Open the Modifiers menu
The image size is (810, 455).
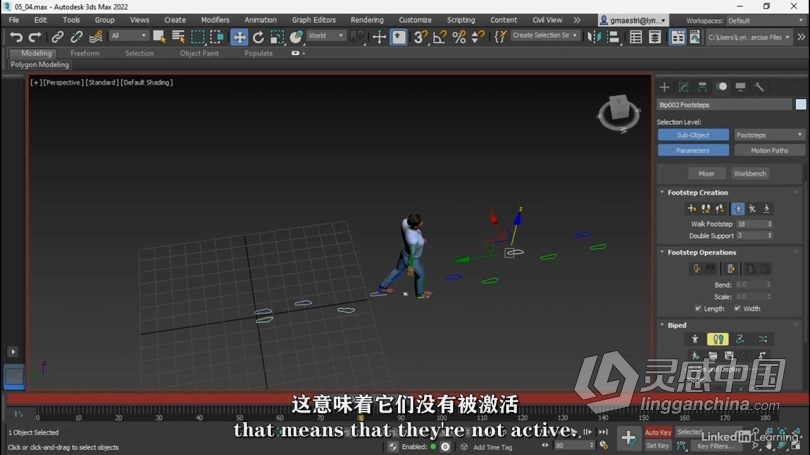pos(215,20)
